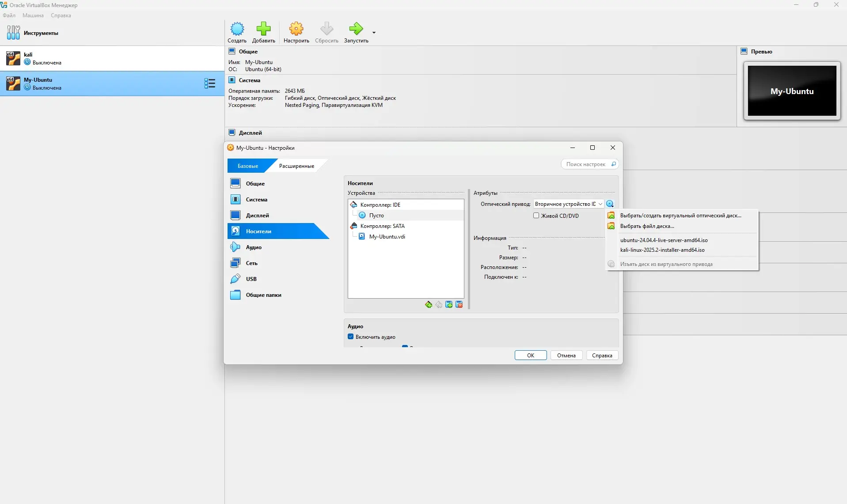Click the OK button
Image resolution: width=847 pixels, height=504 pixels.
pyautogui.click(x=531, y=356)
